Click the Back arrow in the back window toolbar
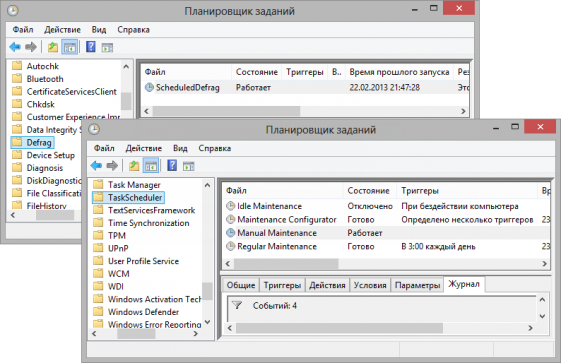Image resolution: width=561 pixels, height=363 pixels. (x=15, y=47)
